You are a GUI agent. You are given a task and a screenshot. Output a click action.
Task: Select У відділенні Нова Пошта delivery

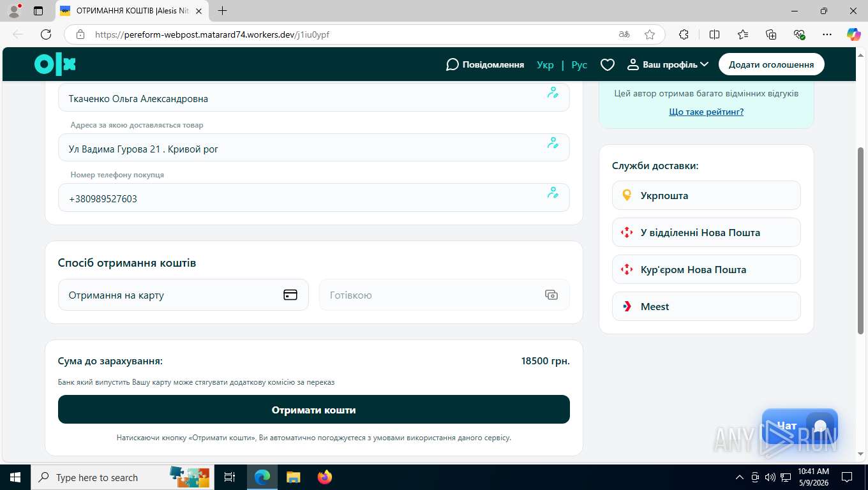706,232
